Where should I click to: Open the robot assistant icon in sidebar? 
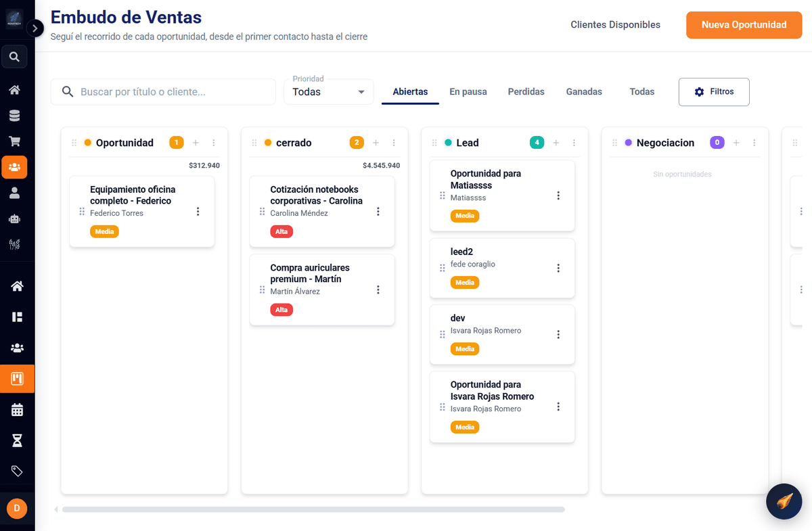point(14,218)
